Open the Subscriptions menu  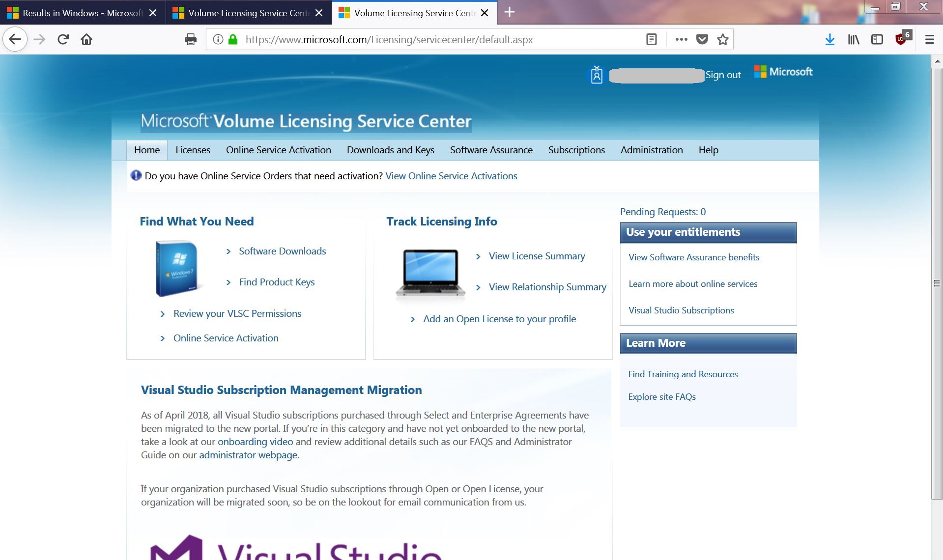click(576, 150)
